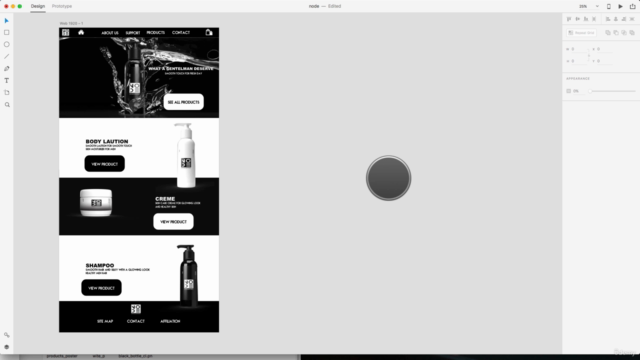Image resolution: width=640 pixels, height=360 pixels.
Task: Click the desktop preview play button
Action: [620, 6]
